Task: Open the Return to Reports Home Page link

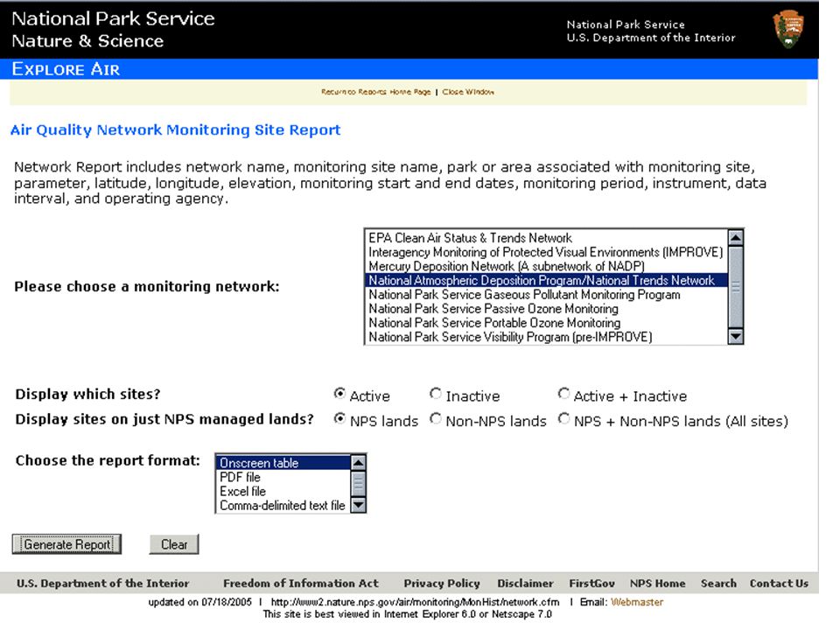Action: pos(375,92)
